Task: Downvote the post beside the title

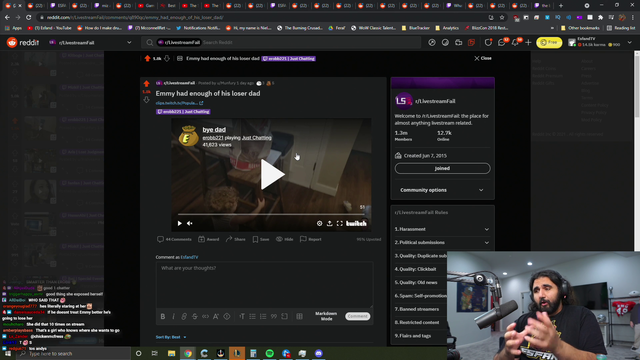Action: pyautogui.click(x=147, y=100)
